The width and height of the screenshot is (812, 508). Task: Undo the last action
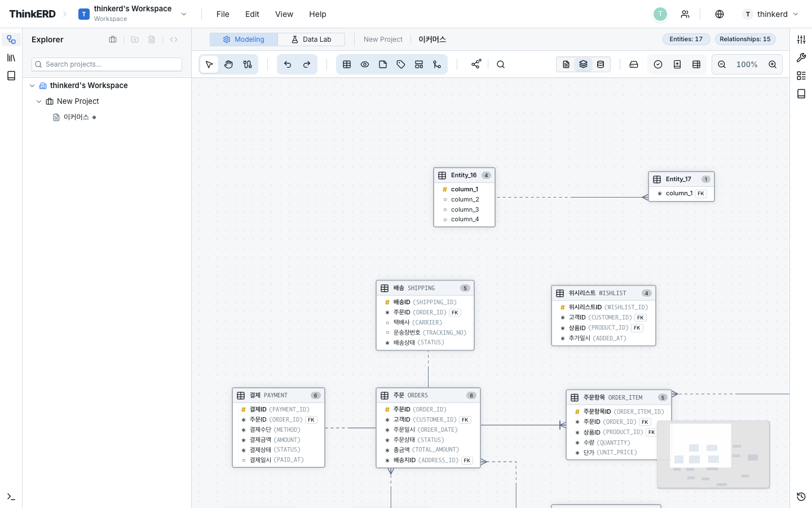tap(288, 64)
